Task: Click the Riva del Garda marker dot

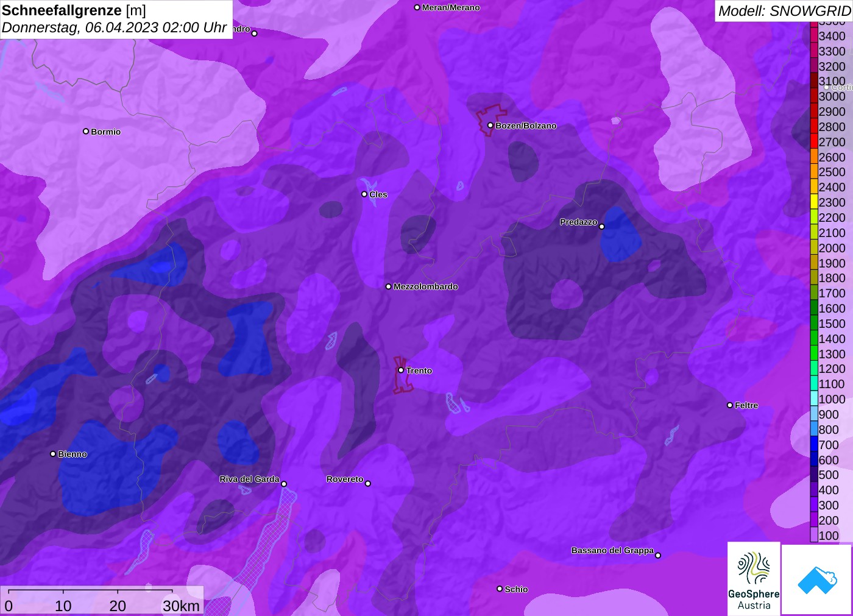Action: click(284, 484)
